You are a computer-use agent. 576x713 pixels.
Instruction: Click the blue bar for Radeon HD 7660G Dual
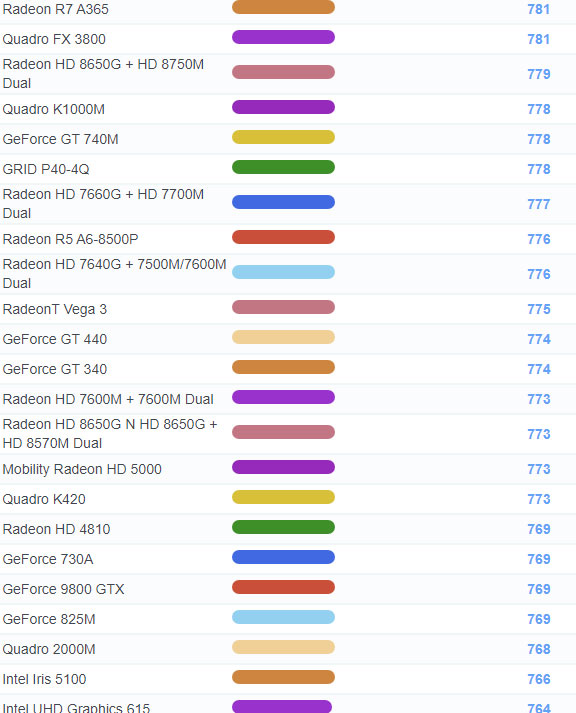click(x=283, y=202)
